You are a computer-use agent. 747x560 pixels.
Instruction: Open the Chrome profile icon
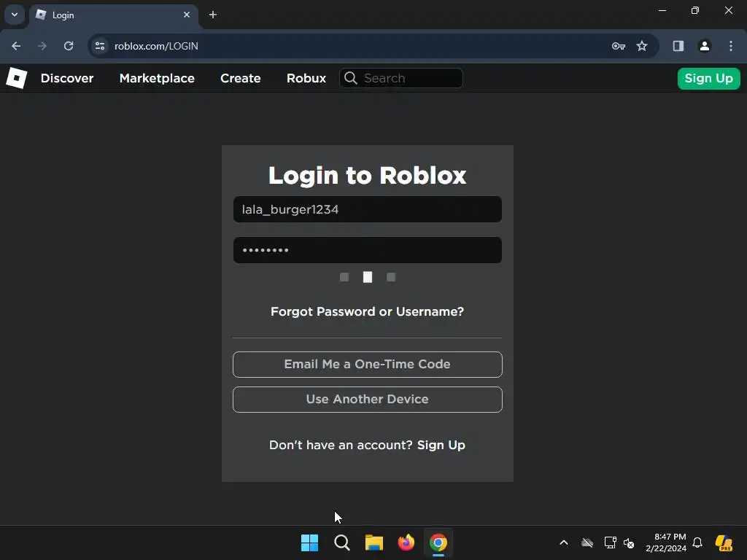pyautogui.click(x=705, y=46)
